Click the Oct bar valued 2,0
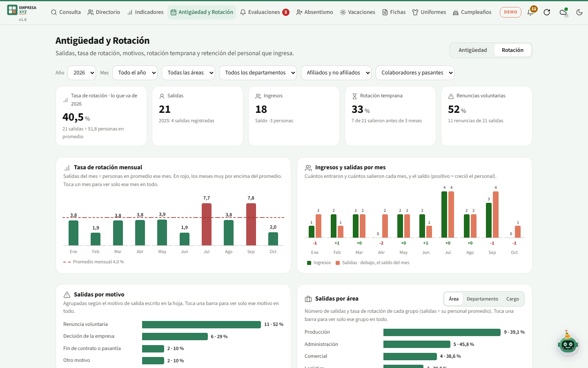Viewport: 588px width, 368px height. [x=273, y=239]
